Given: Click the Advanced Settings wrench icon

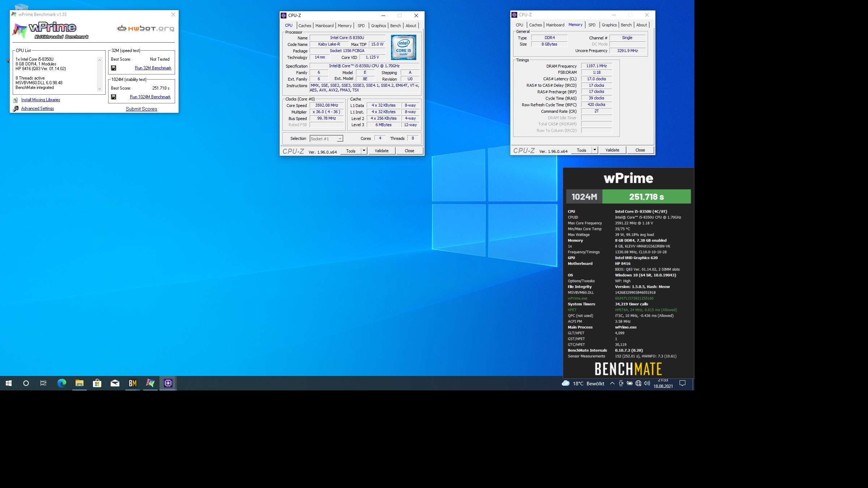Looking at the screenshot, I should click(16, 109).
